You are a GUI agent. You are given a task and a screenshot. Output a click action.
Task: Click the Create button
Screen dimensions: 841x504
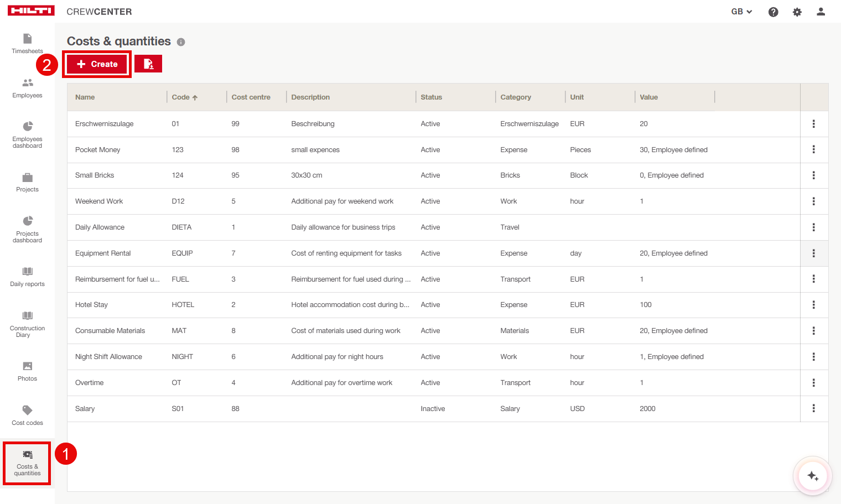pyautogui.click(x=97, y=64)
